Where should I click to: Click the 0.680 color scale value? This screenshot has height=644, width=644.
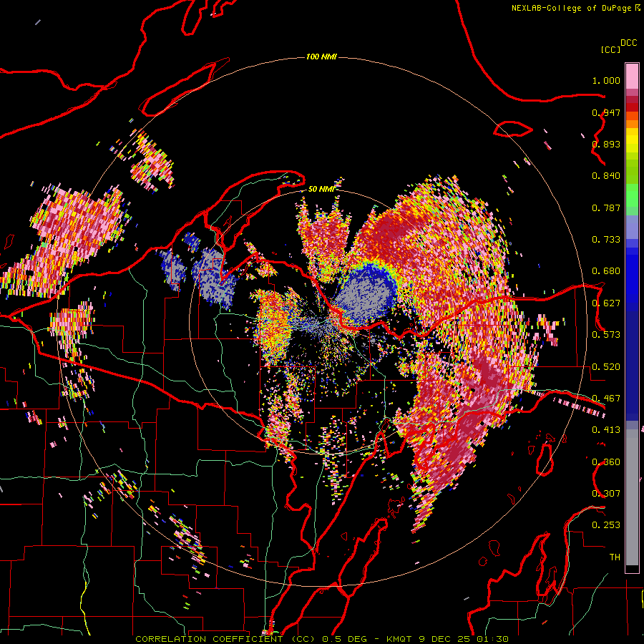606,271
